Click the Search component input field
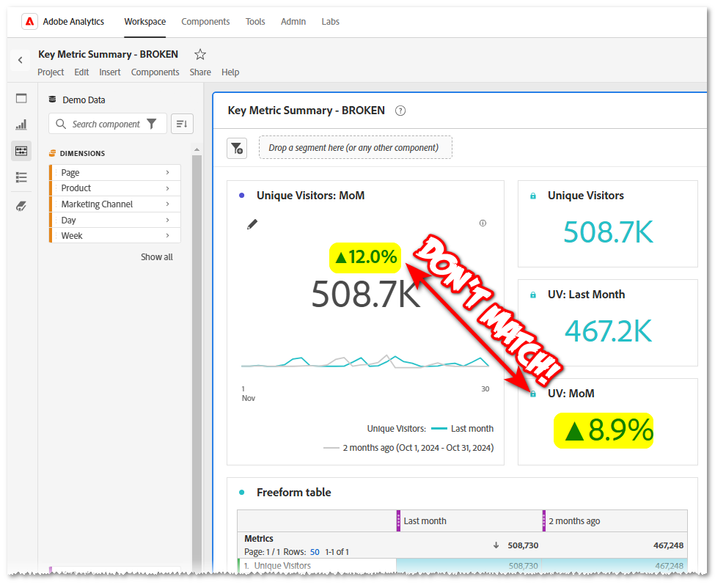 coord(105,124)
